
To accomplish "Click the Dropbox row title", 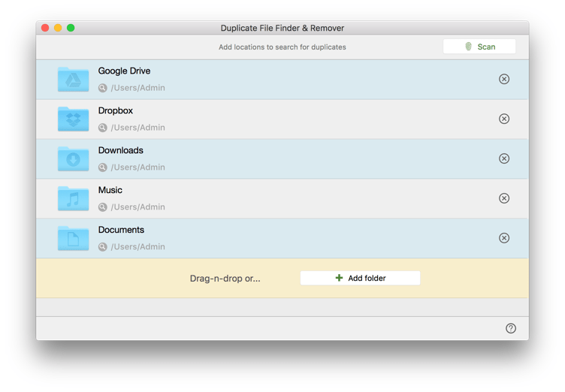I will point(115,110).
